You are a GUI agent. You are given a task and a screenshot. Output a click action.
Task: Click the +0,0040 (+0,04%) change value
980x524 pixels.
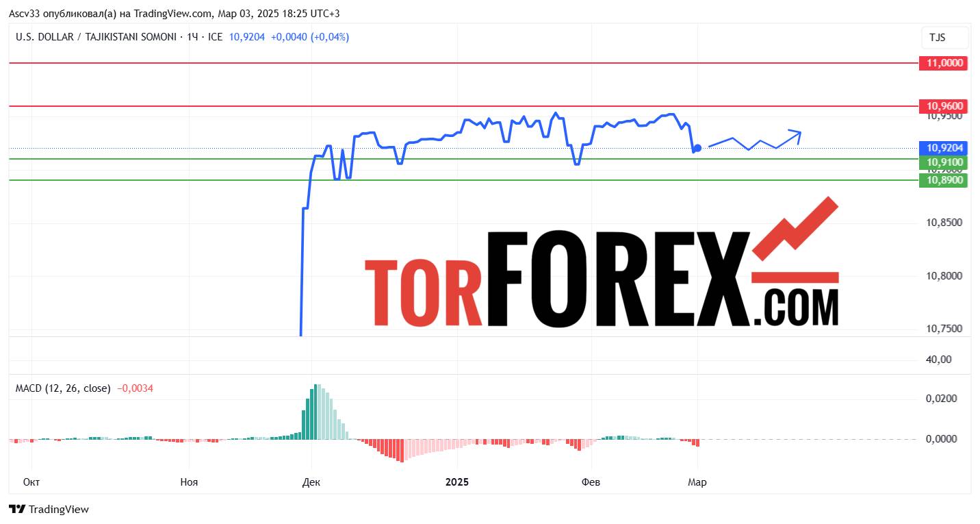tap(310, 37)
